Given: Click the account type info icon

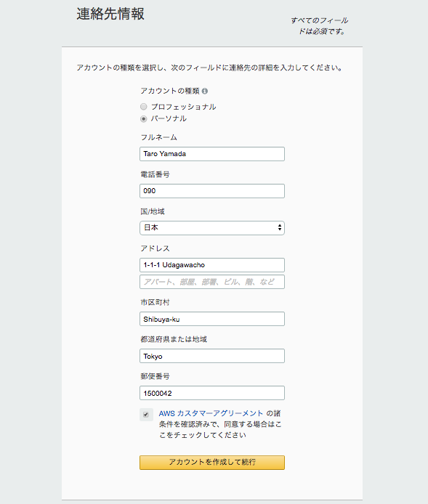Looking at the screenshot, I should click(205, 92).
